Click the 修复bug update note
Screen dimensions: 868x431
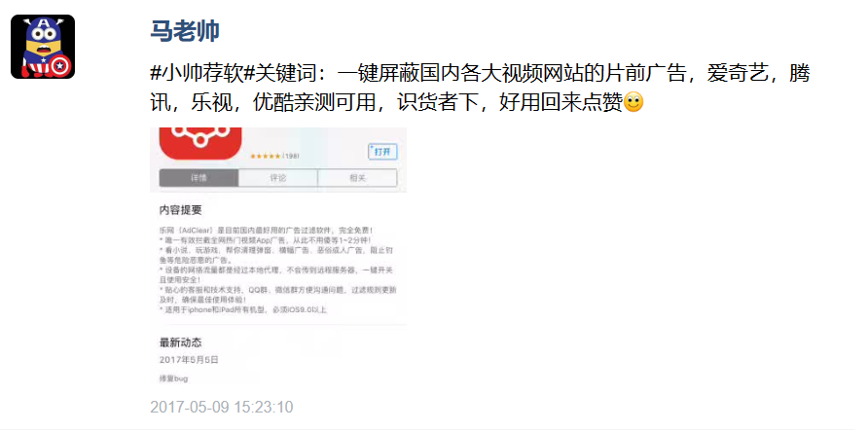point(173,378)
